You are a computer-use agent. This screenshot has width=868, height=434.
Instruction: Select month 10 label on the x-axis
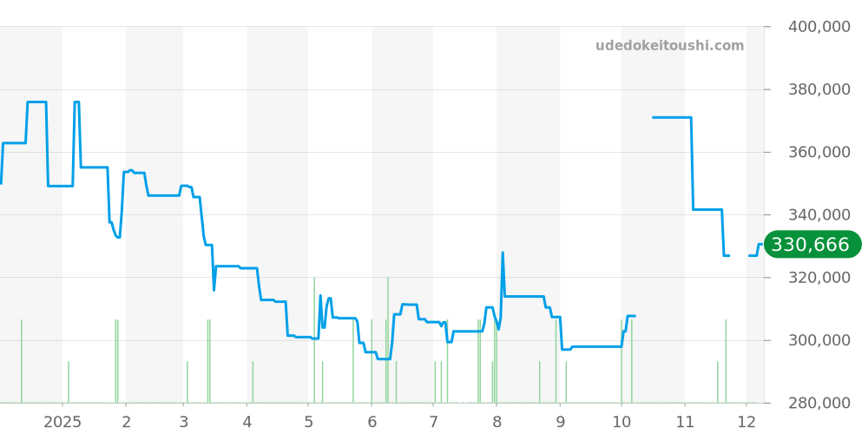(621, 422)
